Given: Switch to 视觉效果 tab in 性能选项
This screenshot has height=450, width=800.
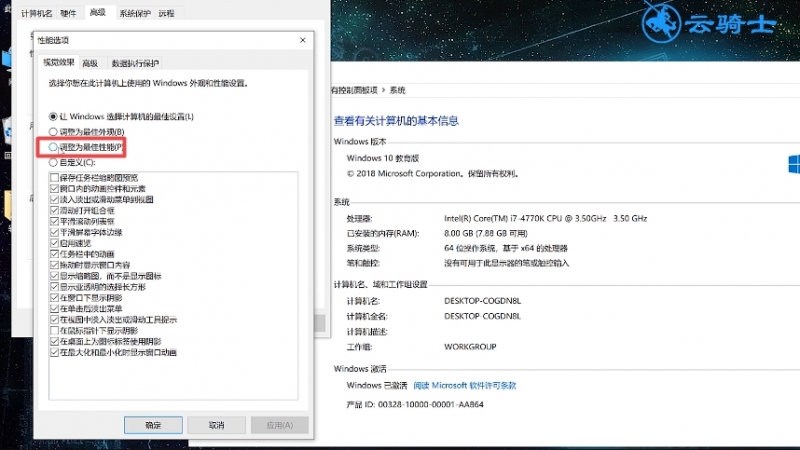Looking at the screenshot, I should 59,62.
